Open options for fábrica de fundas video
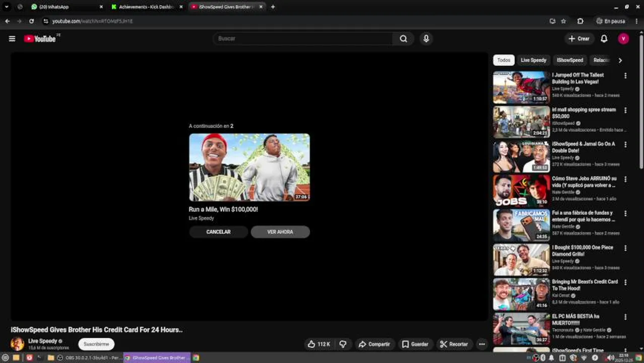Viewport: 644px width, 363px height. point(625,214)
